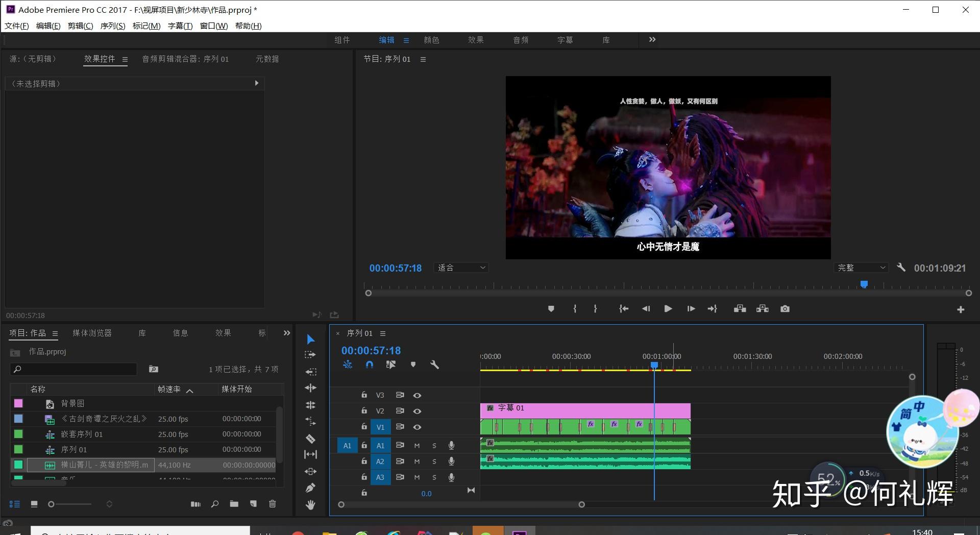Click the New Bin folder icon in project panel
Viewport: 980px width, 535px height.
[234, 504]
